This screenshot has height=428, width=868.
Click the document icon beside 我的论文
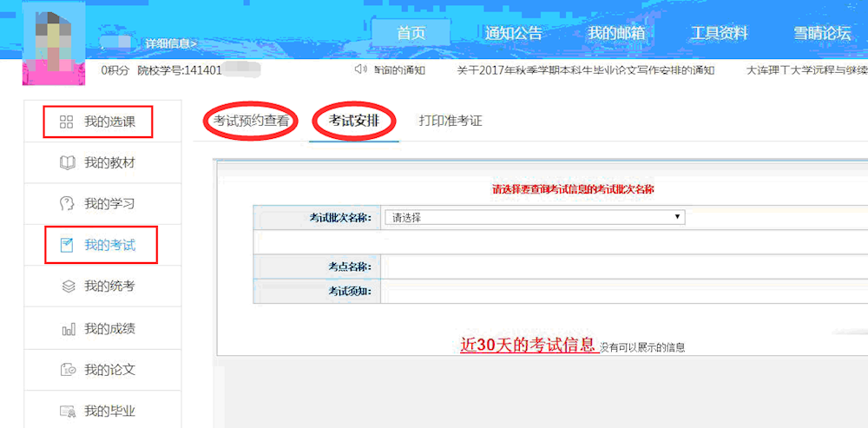(x=67, y=370)
